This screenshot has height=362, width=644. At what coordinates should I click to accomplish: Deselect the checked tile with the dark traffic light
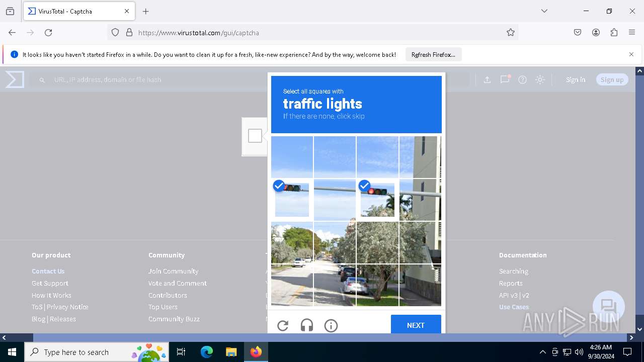click(292, 200)
